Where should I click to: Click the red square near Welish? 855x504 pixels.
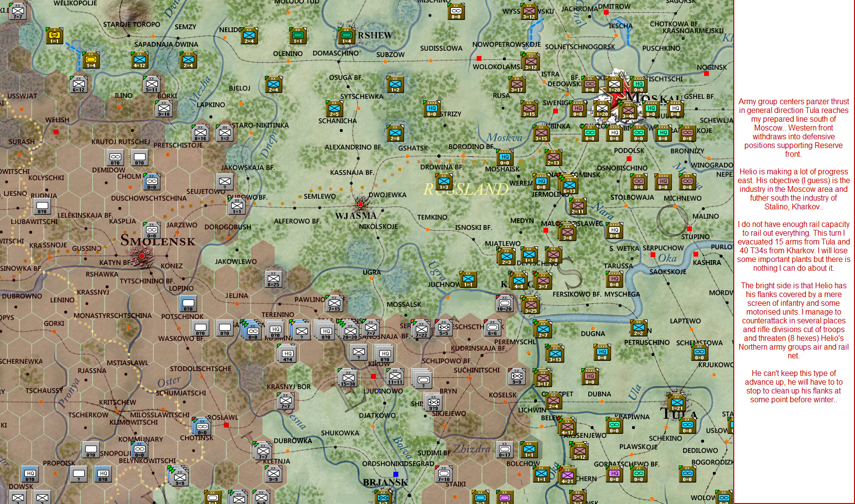56,132
